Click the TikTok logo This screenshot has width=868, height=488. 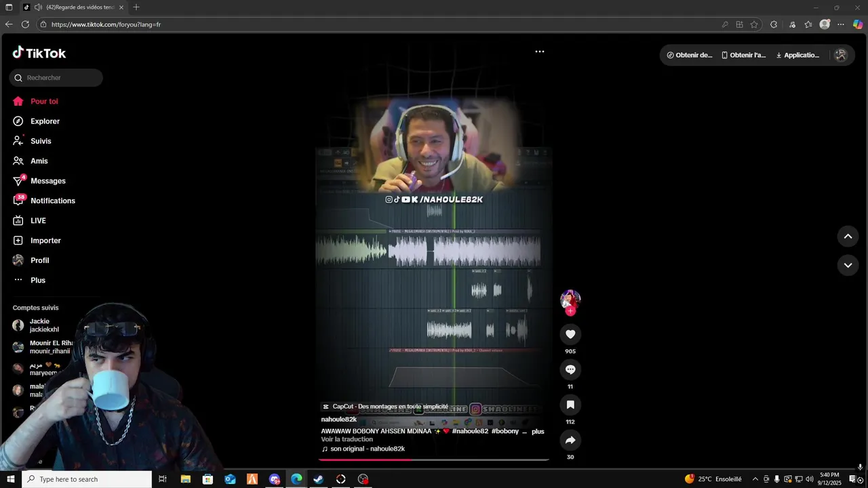39,53
